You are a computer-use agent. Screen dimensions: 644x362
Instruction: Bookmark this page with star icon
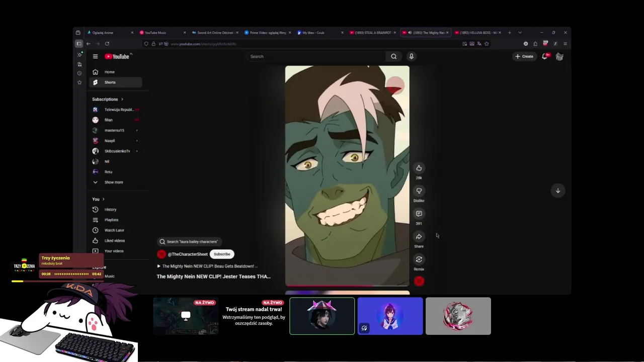[487, 44]
